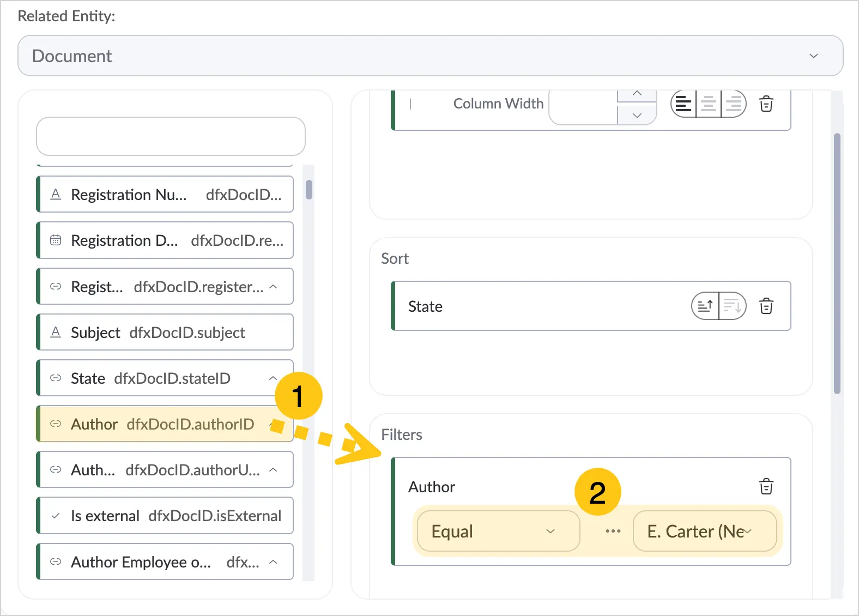
Task: Set column alignment to left
Action: (x=683, y=104)
